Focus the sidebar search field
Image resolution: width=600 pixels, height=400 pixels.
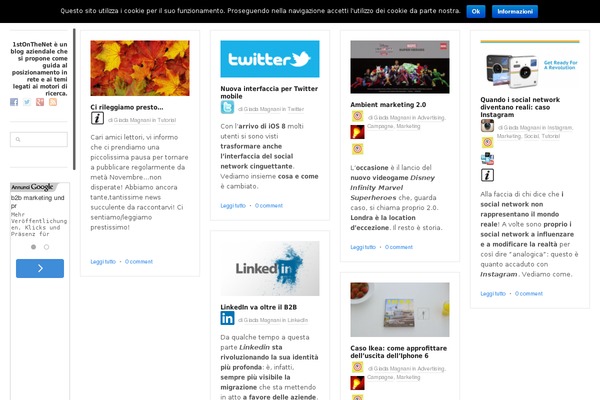click(39, 139)
